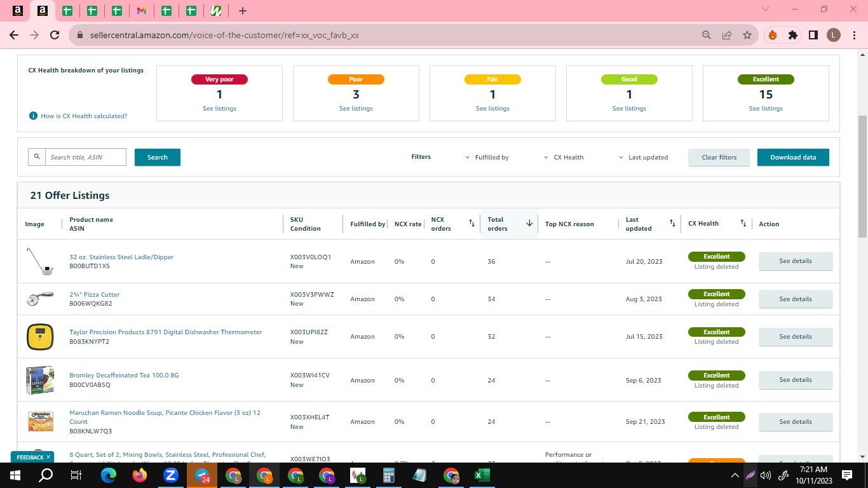Click the magnifier icon in the search box
This screenshot has width=868, height=488.
[x=37, y=157]
